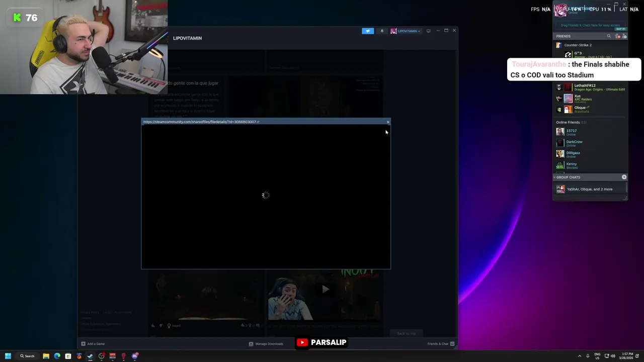
Task: Click the Steam announcements megaphone button
Action: 368,31
